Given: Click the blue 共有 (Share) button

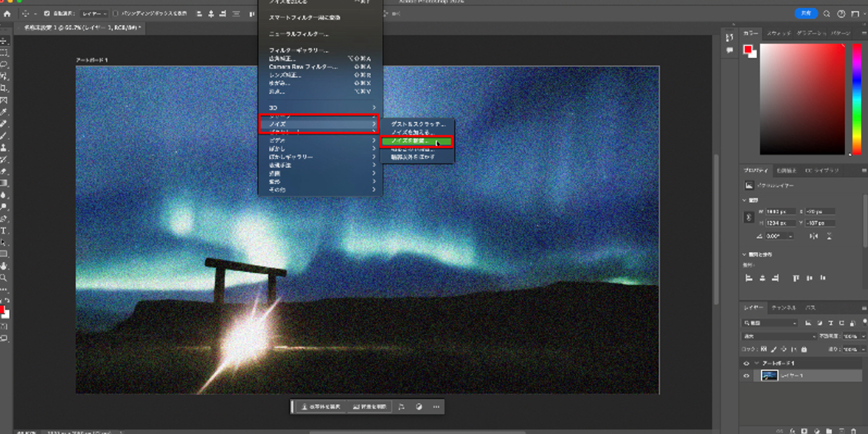Looking at the screenshot, I should [805, 14].
